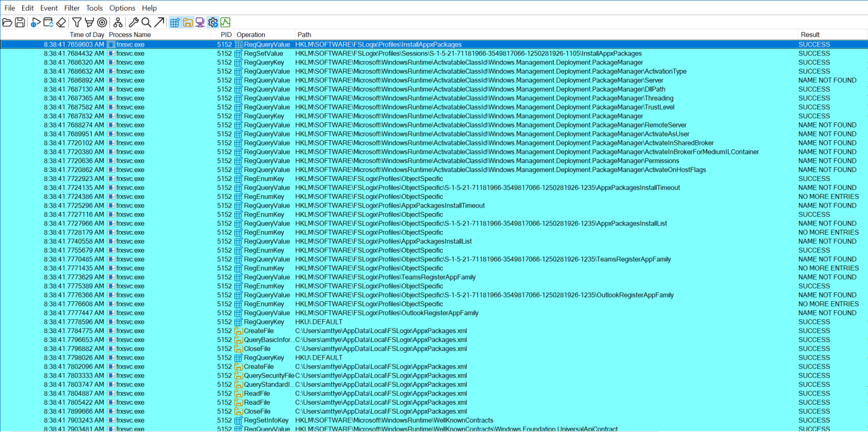This screenshot has width=868, height=432.
Task: Save the captured events
Action: 19,22
